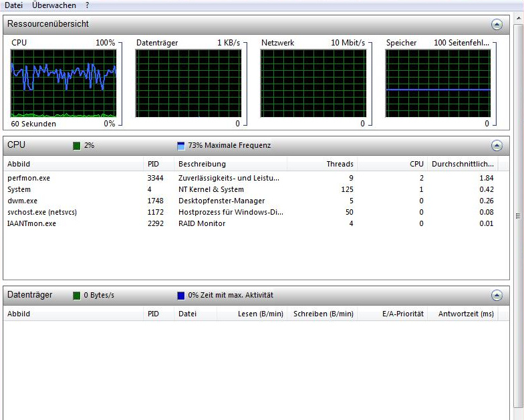Sort CPU table by CPU column

[392, 164]
